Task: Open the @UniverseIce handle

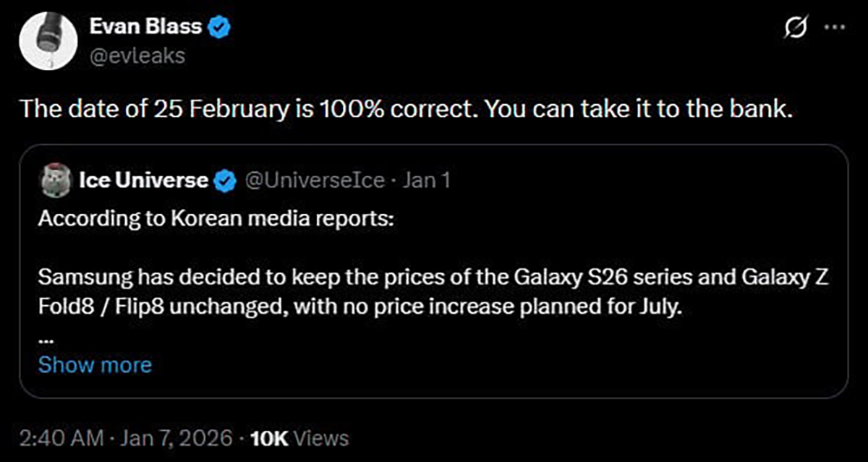Action: coord(315,180)
